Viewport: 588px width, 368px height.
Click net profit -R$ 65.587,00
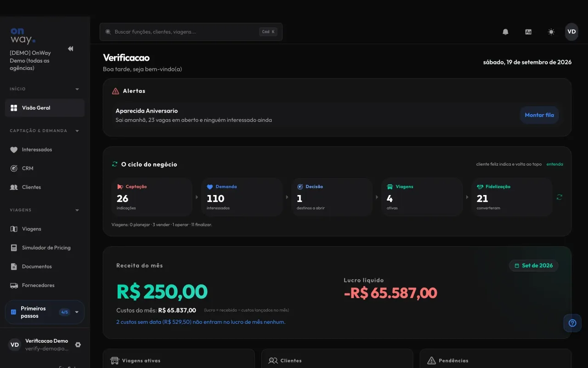[x=390, y=293]
